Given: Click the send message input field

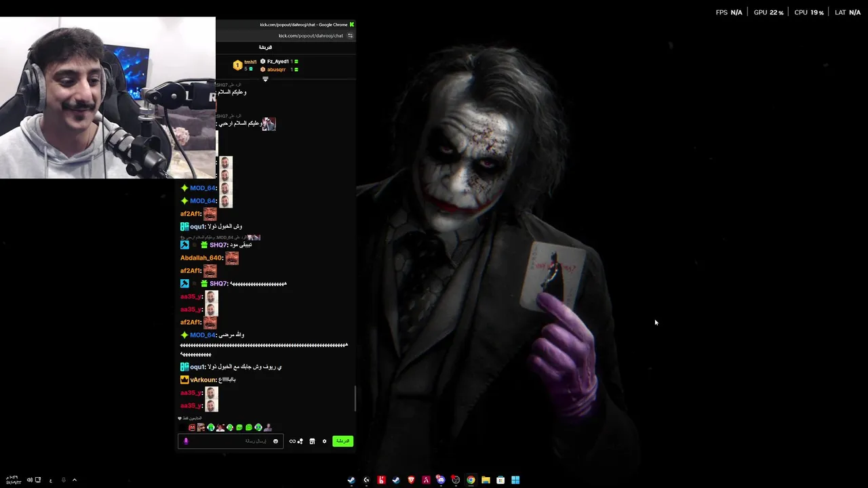Looking at the screenshot, I should tap(231, 441).
